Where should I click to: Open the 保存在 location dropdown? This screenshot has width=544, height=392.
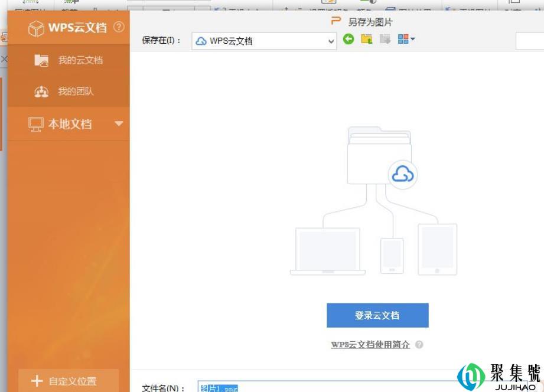click(331, 41)
